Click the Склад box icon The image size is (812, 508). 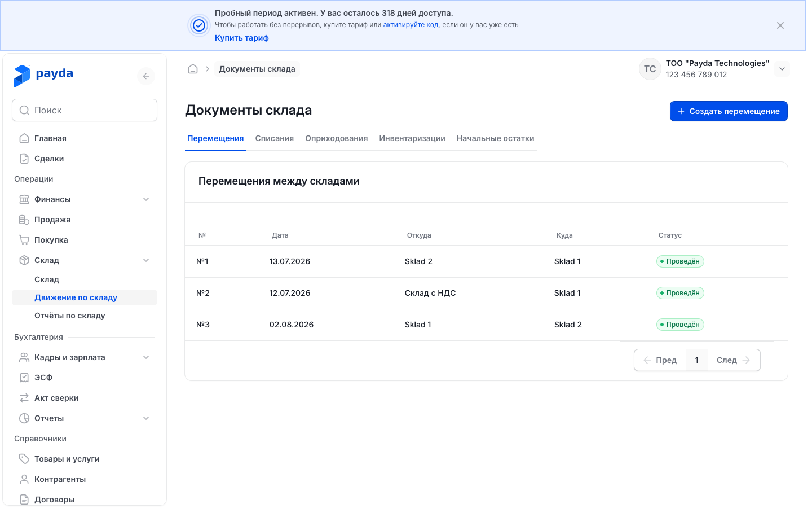tap(24, 260)
